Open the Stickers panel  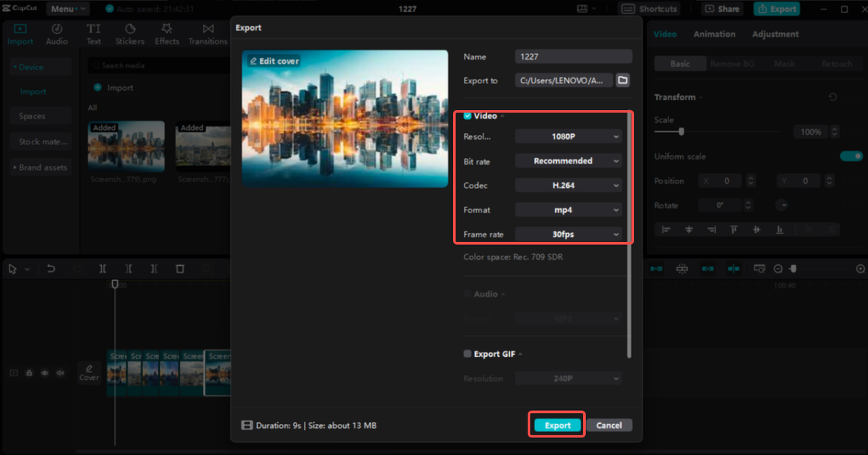pos(130,34)
